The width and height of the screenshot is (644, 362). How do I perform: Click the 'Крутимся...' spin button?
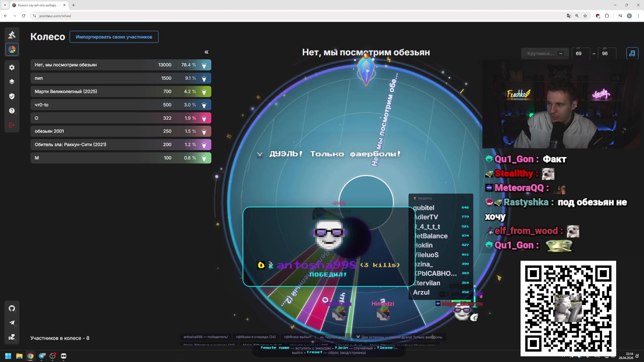pos(540,54)
